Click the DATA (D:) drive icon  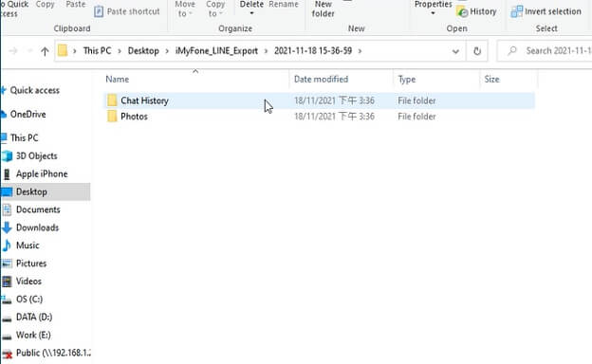(7, 318)
